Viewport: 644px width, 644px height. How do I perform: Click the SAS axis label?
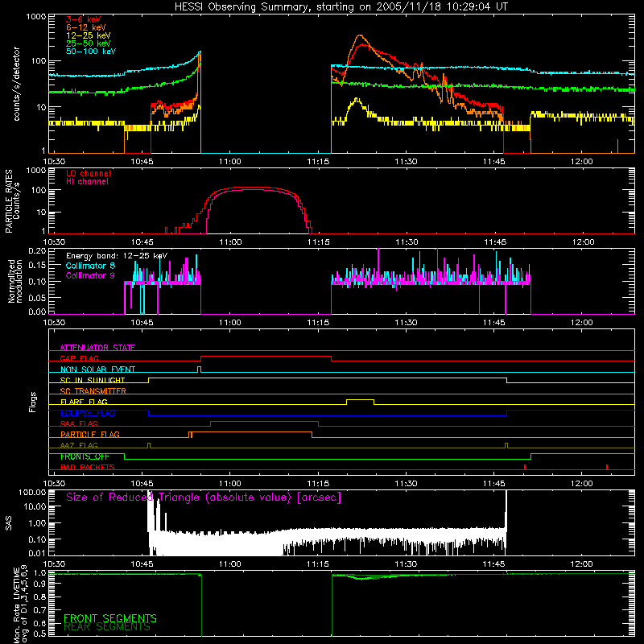point(8,523)
